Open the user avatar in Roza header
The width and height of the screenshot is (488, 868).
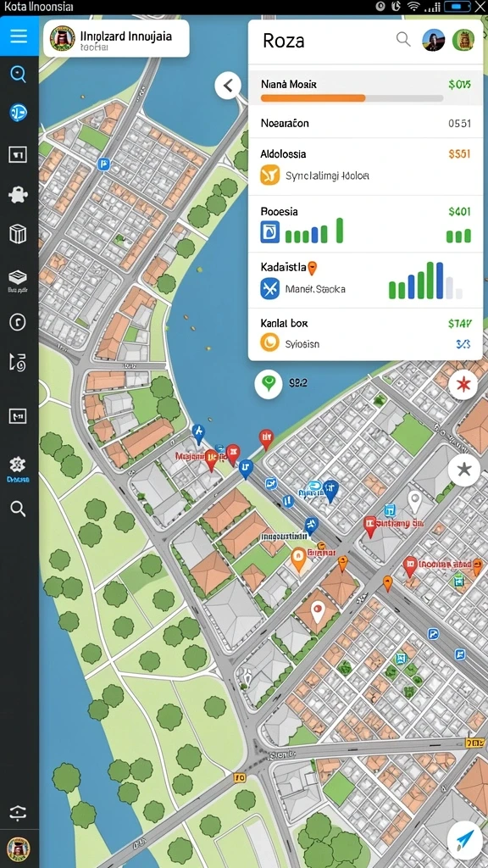point(433,41)
